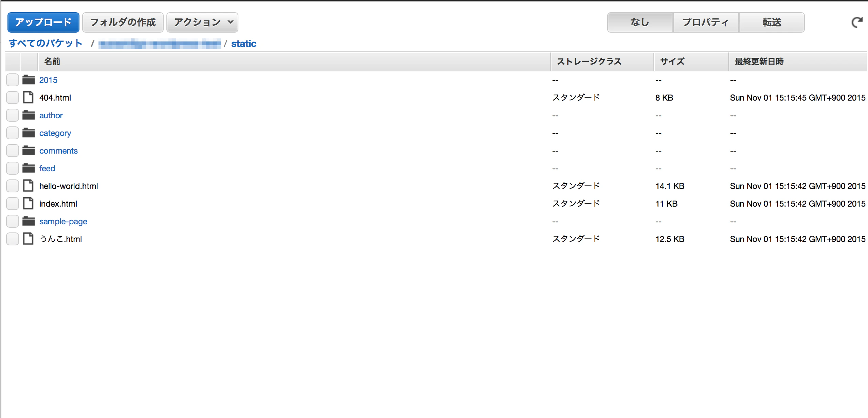Click the 404.html file icon

(28, 97)
